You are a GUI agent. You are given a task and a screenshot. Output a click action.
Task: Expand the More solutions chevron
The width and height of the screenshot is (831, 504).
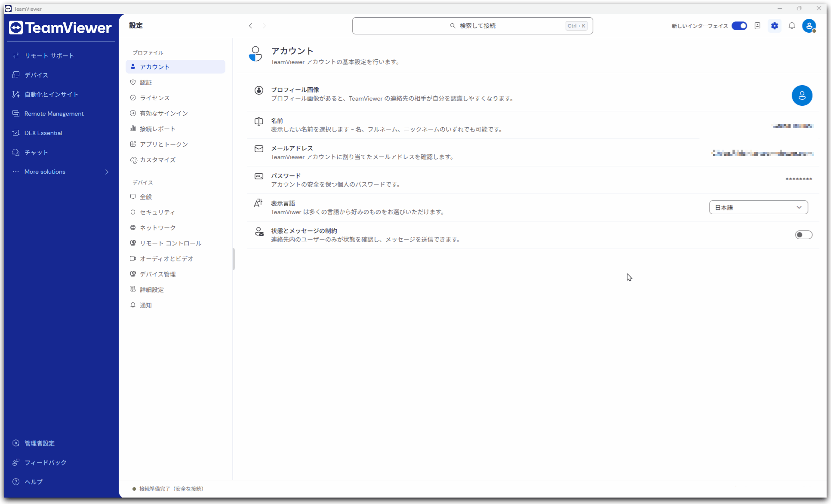tap(107, 172)
